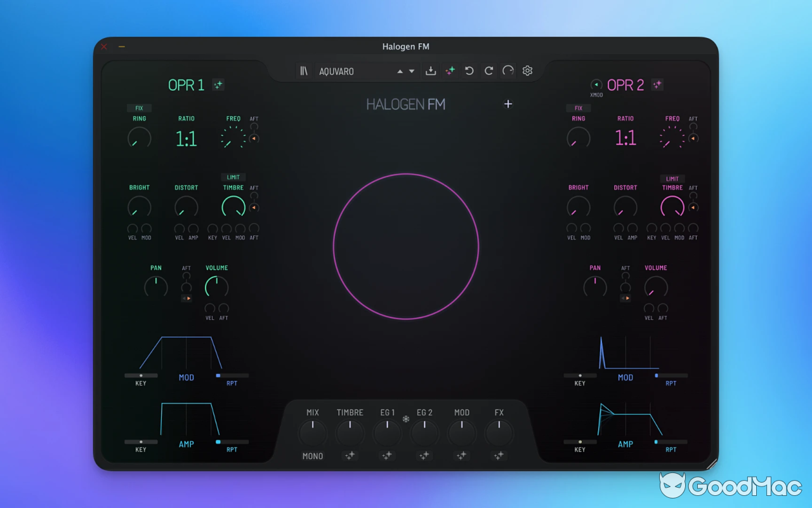This screenshot has width=812, height=508.
Task: Redo the last change
Action: click(488, 70)
